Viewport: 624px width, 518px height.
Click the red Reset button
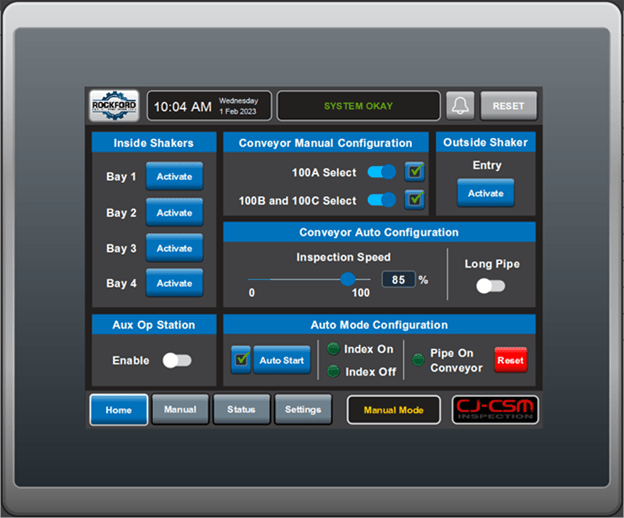coord(511,360)
